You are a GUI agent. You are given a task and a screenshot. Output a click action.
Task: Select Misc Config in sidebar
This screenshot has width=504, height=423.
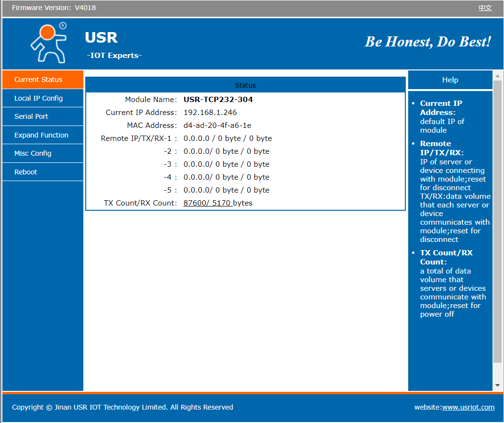(x=43, y=153)
